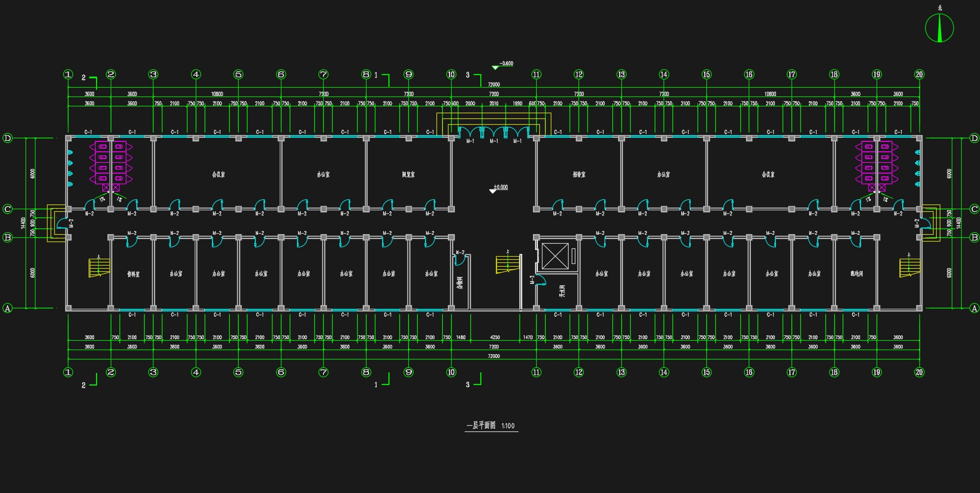Click axis bubble C on the right side

pyautogui.click(x=974, y=209)
